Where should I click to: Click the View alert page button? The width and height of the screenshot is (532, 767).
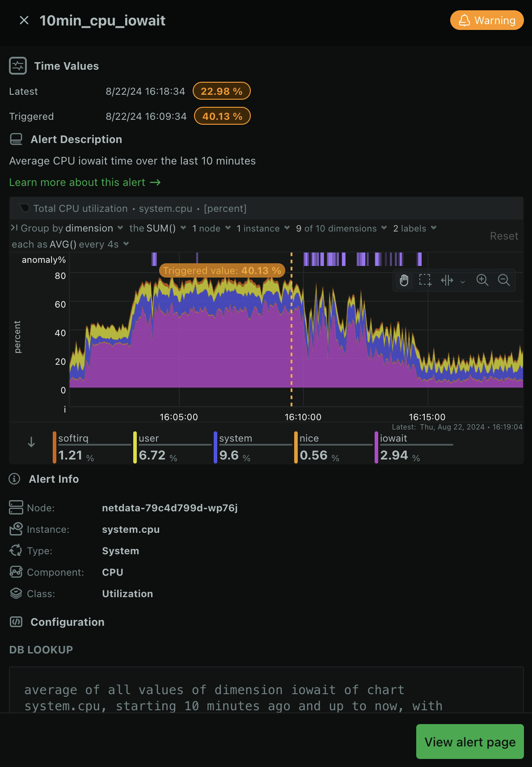(469, 742)
